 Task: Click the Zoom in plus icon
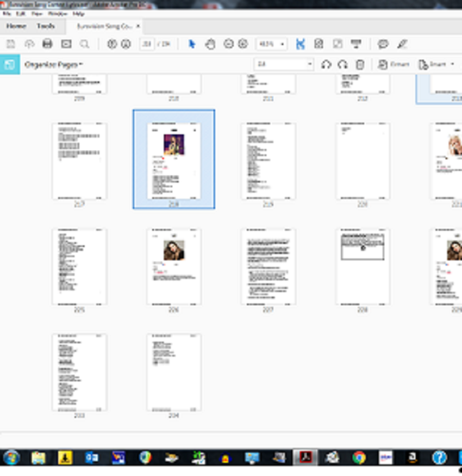point(242,44)
